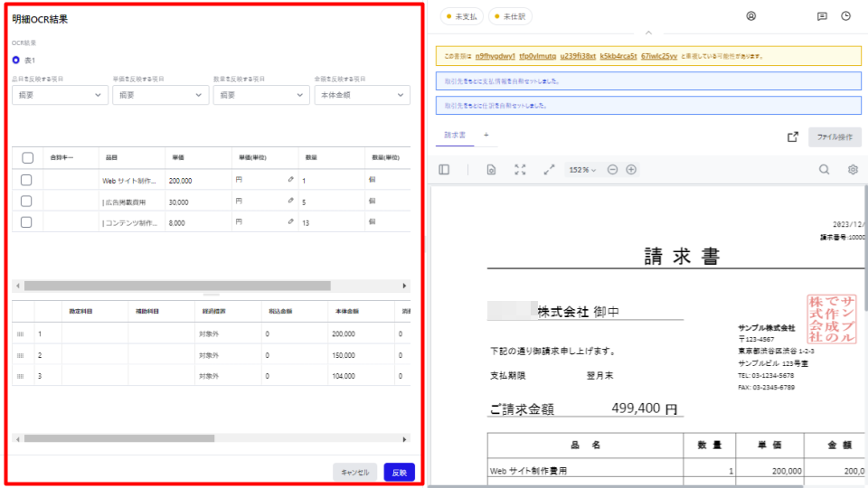Click left arrow of upper table scrollbar
The height and width of the screenshot is (488, 868).
[x=18, y=286]
